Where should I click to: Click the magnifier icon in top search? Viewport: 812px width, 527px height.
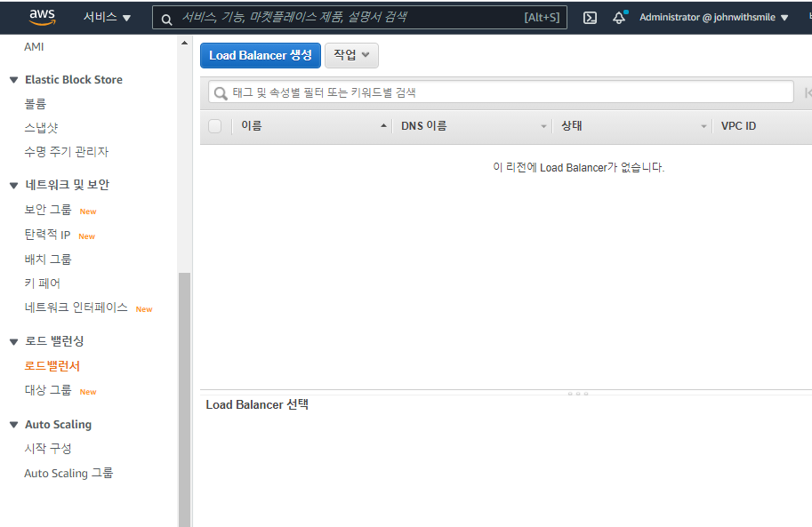(166, 20)
